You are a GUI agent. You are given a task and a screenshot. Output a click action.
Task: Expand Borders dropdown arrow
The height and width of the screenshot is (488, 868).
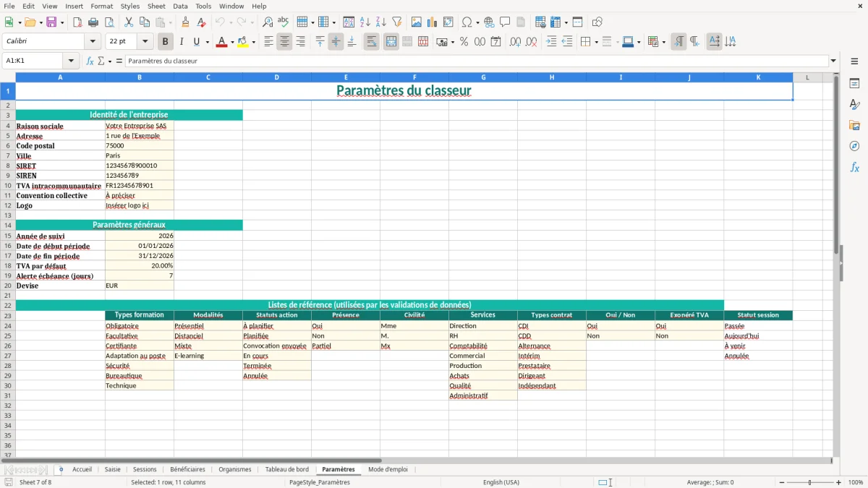(x=596, y=42)
